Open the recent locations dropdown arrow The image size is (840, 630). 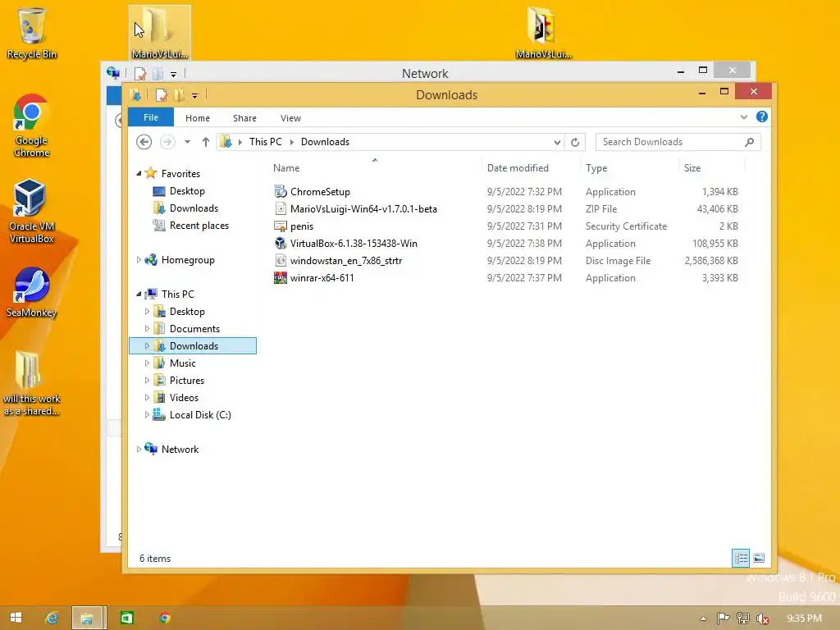(x=187, y=142)
